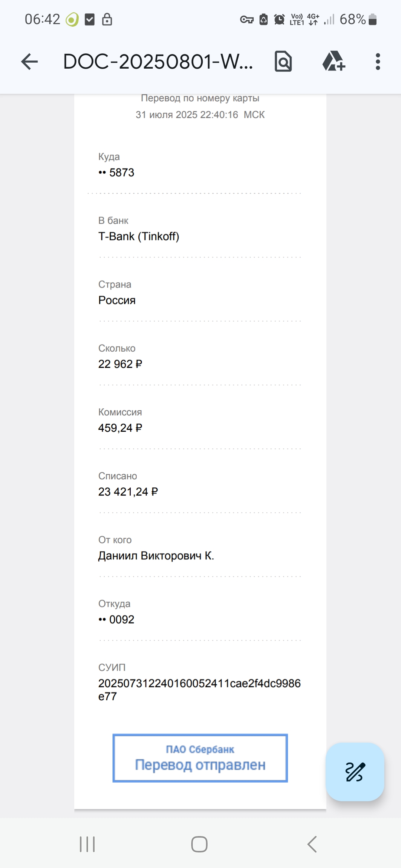Tap the floating annotate pen button
Viewport: 401px width, 868px height.
pos(355,772)
